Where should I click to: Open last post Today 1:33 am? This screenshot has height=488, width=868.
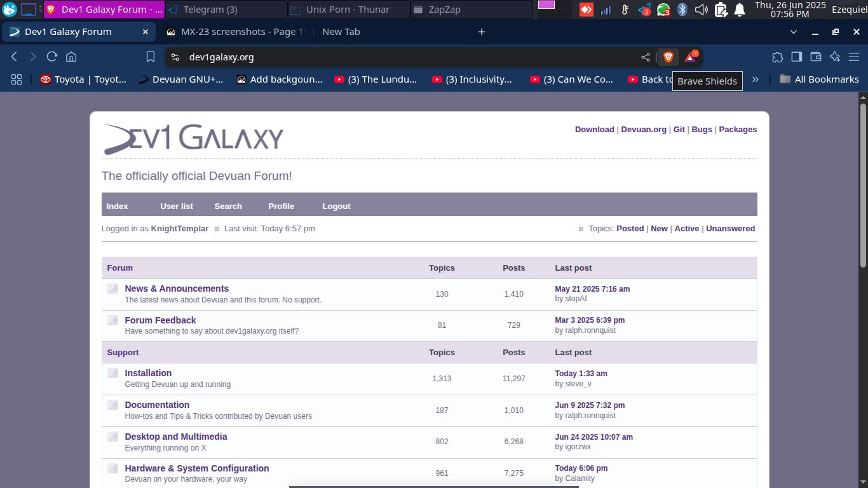pyautogui.click(x=581, y=374)
